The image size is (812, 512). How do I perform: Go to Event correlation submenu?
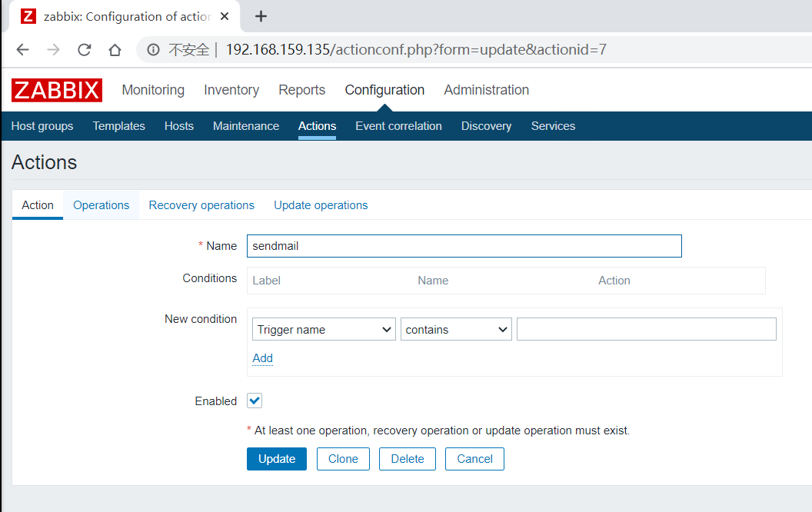(x=399, y=126)
